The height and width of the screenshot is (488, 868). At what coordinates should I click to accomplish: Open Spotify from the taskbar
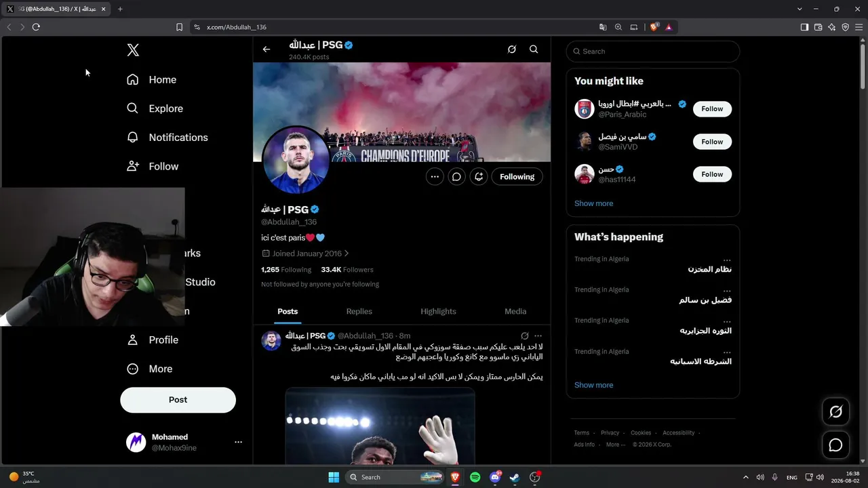(x=475, y=477)
